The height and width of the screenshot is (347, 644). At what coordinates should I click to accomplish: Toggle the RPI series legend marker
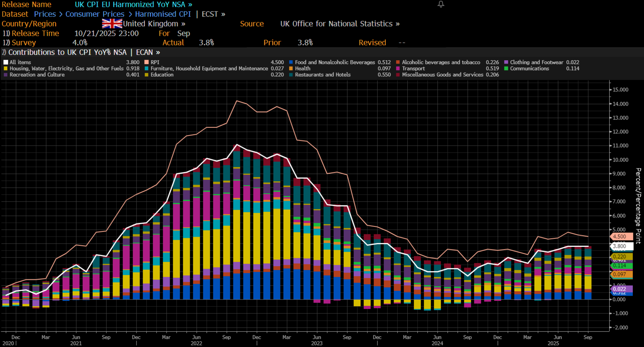coord(146,62)
